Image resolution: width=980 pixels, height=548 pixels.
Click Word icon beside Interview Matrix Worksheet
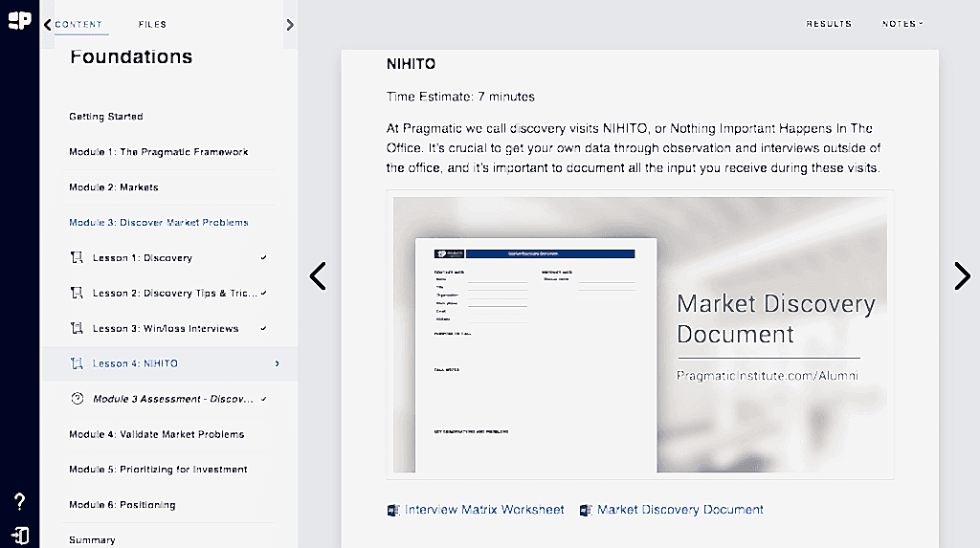point(393,511)
